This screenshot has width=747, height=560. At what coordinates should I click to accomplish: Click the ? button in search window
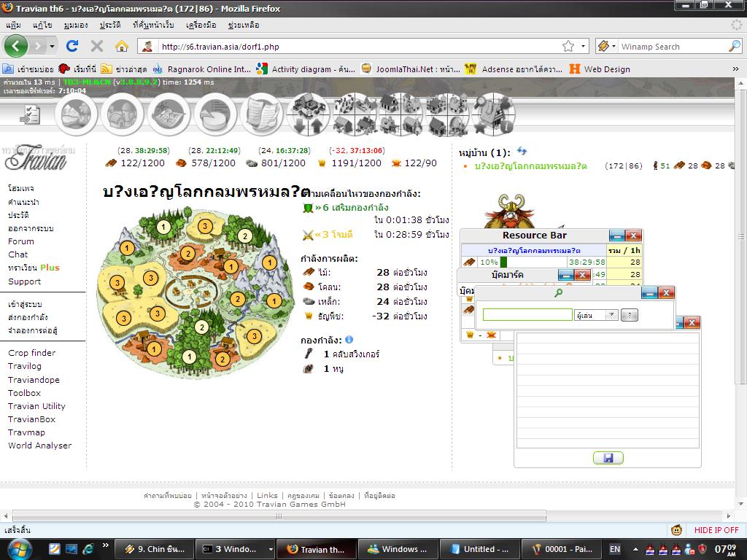pos(630,315)
